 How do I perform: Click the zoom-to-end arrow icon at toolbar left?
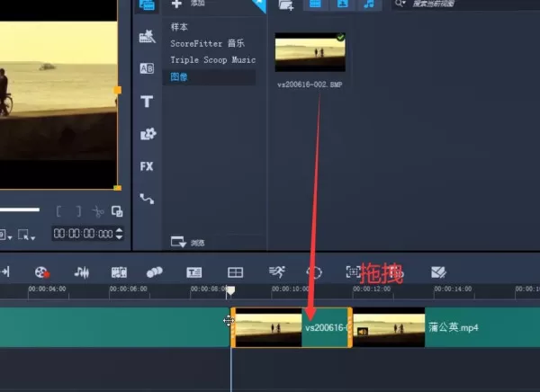4,272
